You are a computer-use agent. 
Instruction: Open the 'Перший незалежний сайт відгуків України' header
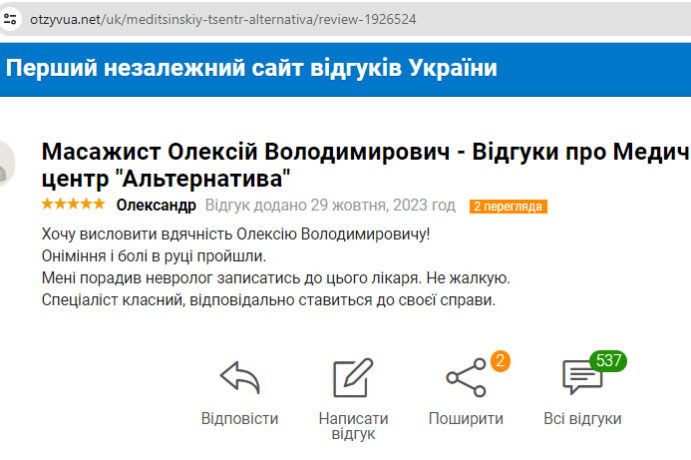click(251, 68)
